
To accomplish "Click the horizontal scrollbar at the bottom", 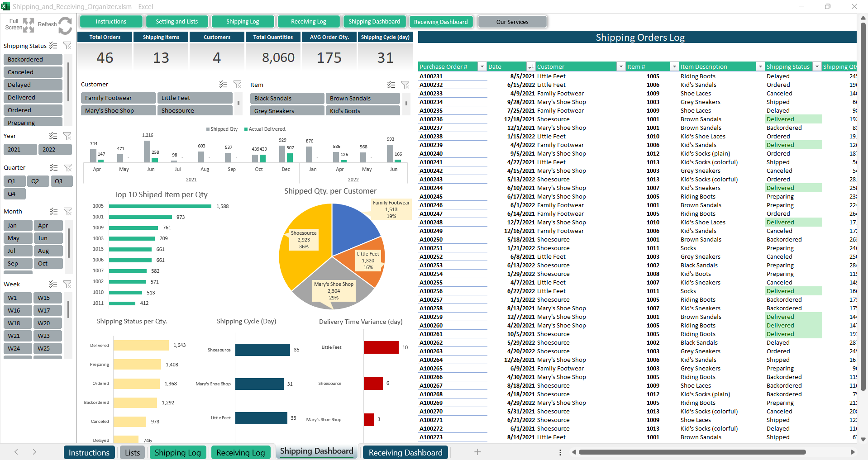I will (x=692, y=452).
